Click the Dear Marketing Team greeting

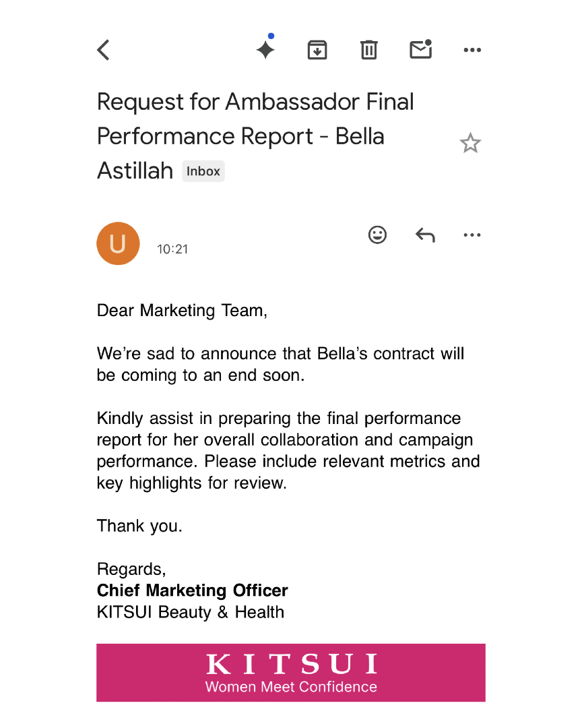(182, 311)
